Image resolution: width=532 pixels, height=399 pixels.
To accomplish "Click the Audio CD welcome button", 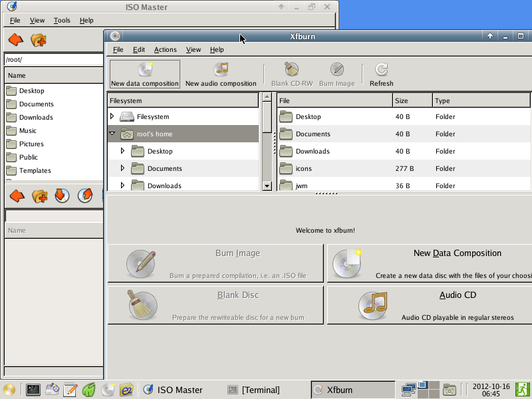I will coord(430,305).
